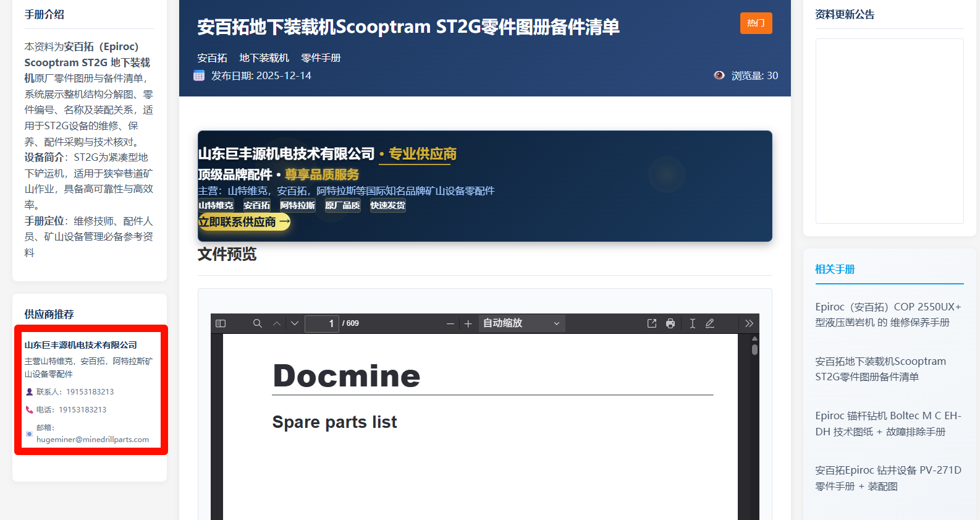Click the empty announcement box
Image resolution: width=980 pixels, height=520 pixels.
click(890, 131)
